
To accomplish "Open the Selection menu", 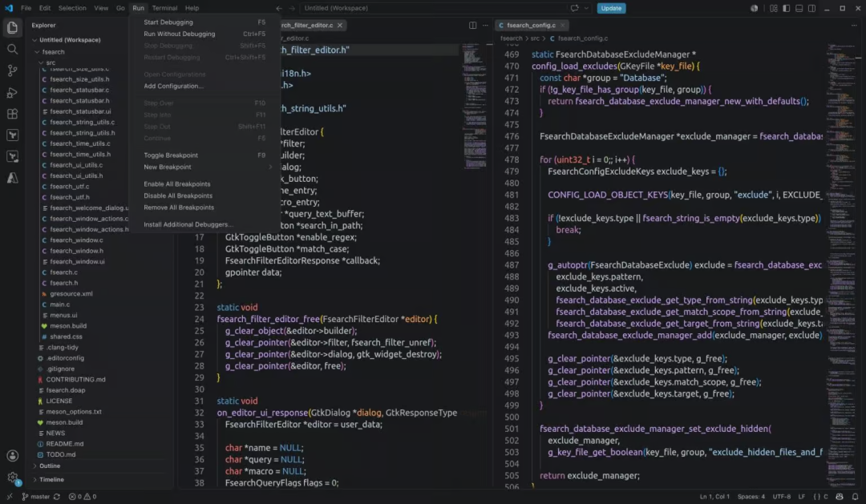I will click(72, 8).
